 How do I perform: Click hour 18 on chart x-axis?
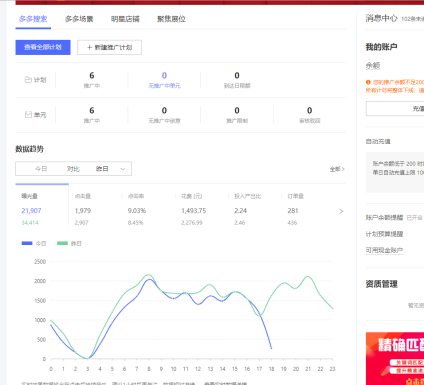pyautogui.click(x=271, y=369)
